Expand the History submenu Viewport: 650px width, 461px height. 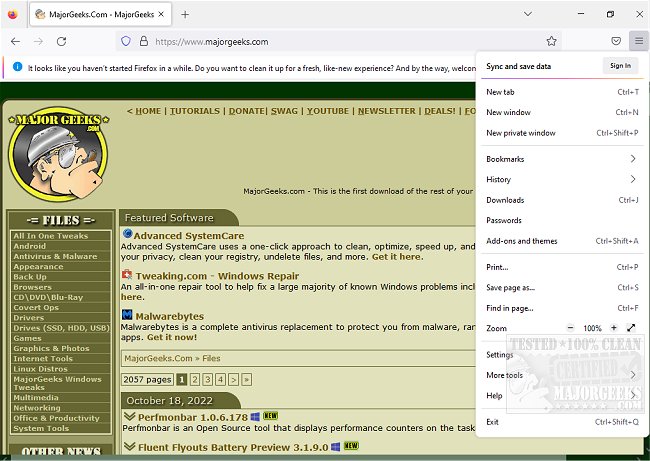coord(563,180)
